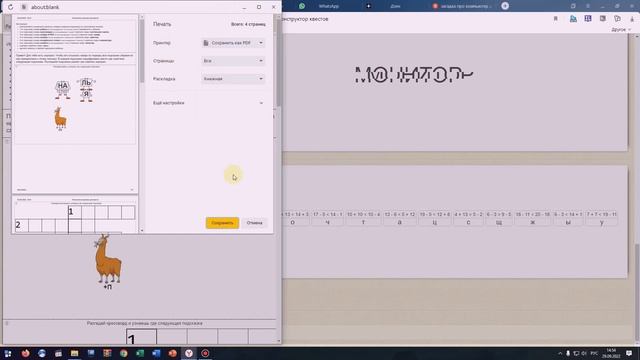Click the volume icon in system tray
Screen dimensions: 640x360
[x=584, y=353]
